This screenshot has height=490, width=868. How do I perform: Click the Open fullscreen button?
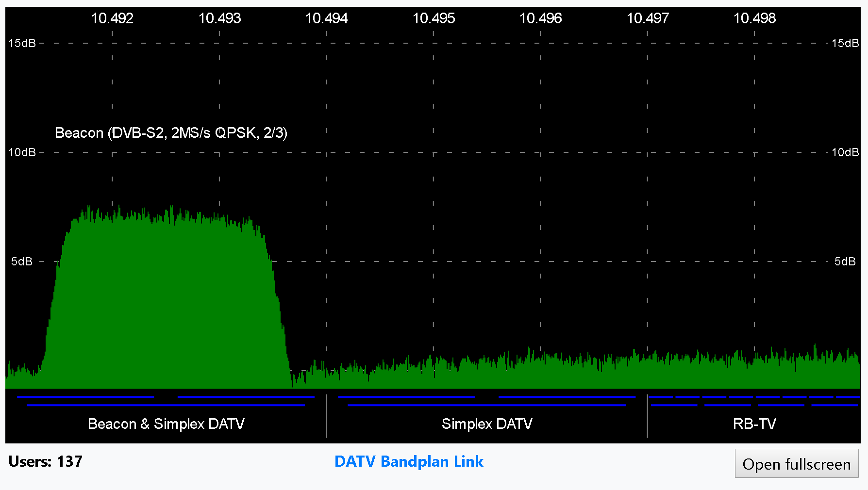point(797,464)
